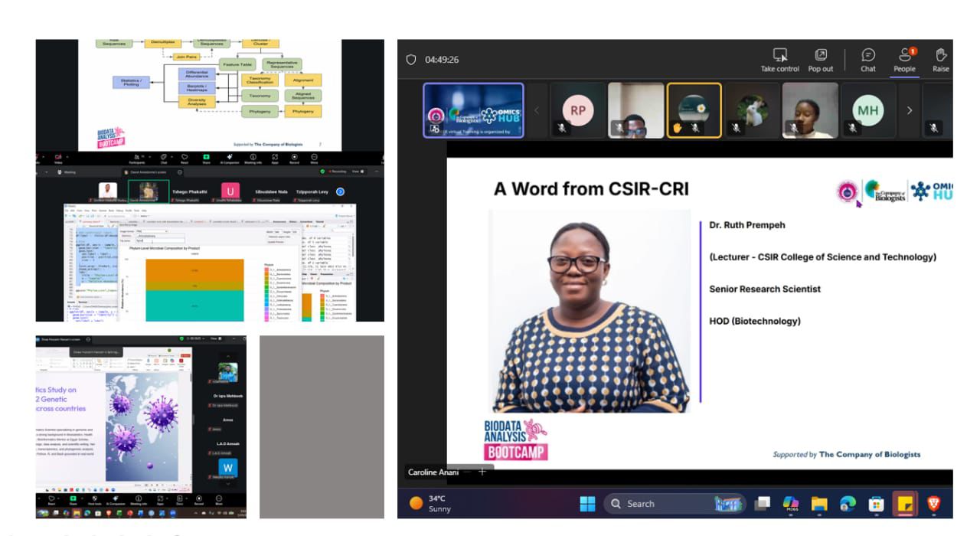Show previous participants with left chevron
Screen dimensions: 980x536
click(x=536, y=110)
